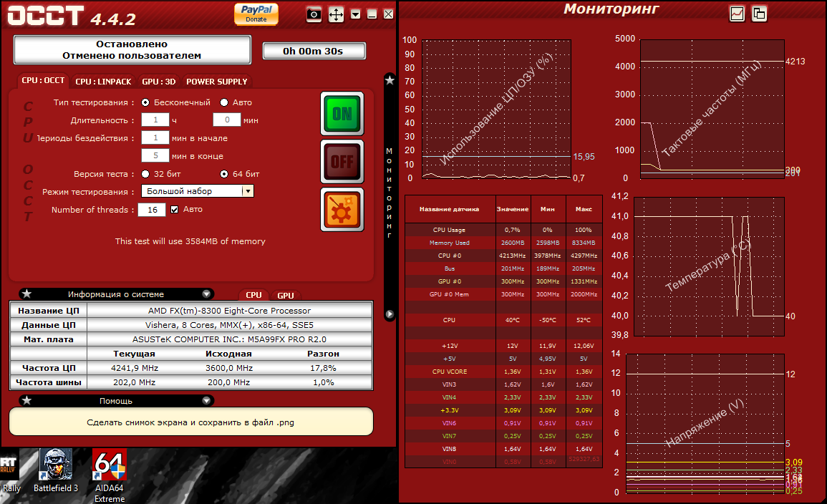
Task: Take a screenshot with the camera icon
Action: coord(314,14)
